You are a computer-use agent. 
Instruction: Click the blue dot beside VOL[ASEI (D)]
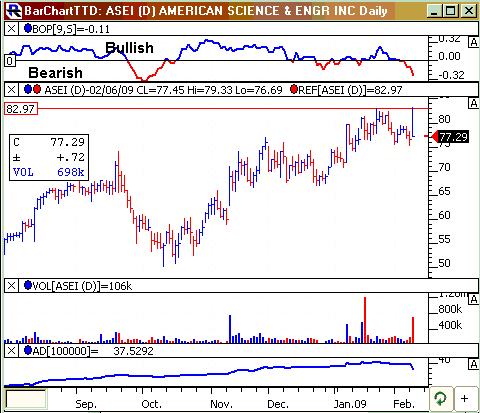point(28,285)
